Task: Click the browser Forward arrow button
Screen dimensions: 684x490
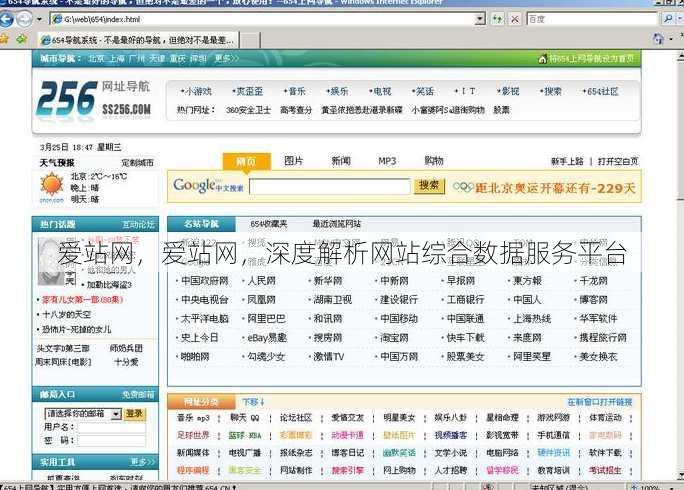Action: [x=24, y=19]
